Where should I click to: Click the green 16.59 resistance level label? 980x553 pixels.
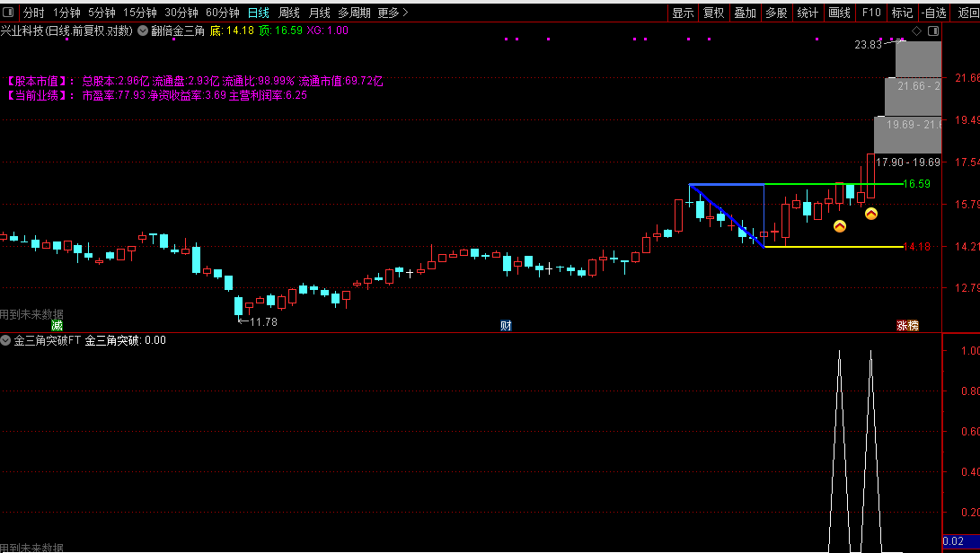pos(916,184)
